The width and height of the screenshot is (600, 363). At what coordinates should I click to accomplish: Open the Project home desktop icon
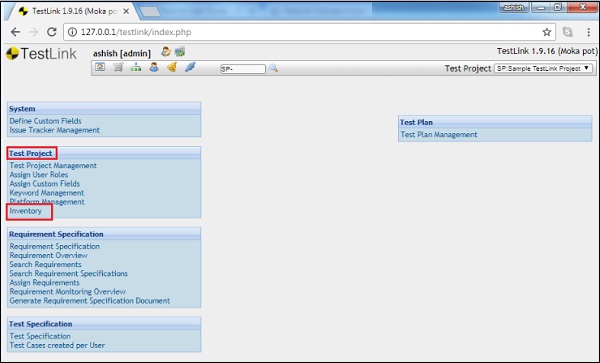pos(100,67)
